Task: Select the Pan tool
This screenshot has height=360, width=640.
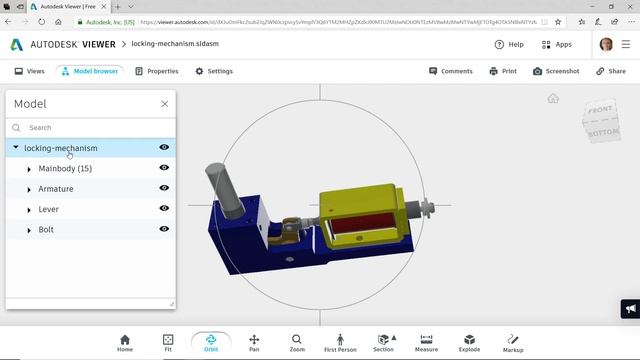Action: pos(254,343)
